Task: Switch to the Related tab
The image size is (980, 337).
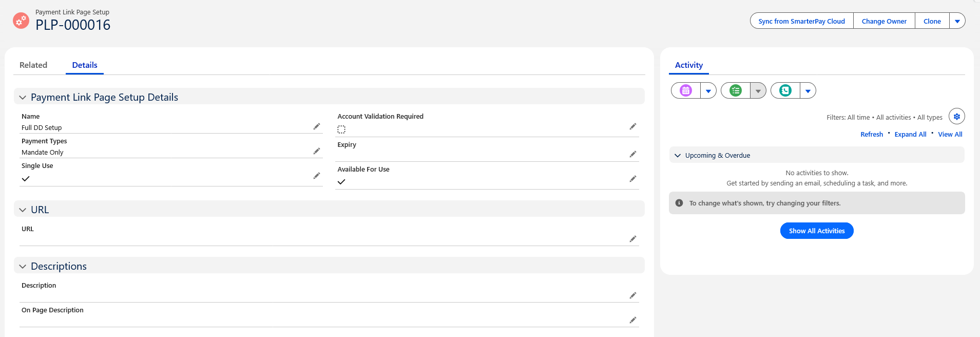Action: [33, 65]
